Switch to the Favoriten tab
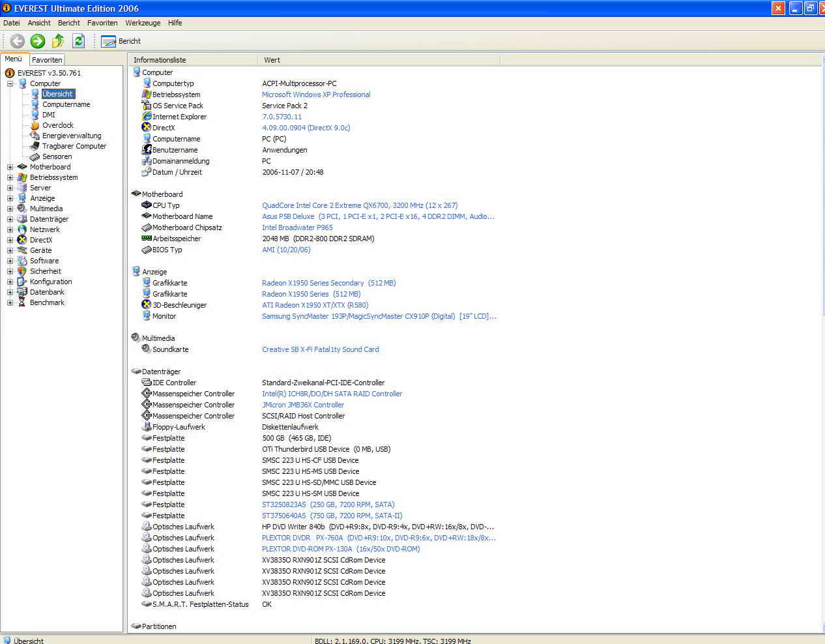This screenshot has height=644, width=825. [47, 60]
